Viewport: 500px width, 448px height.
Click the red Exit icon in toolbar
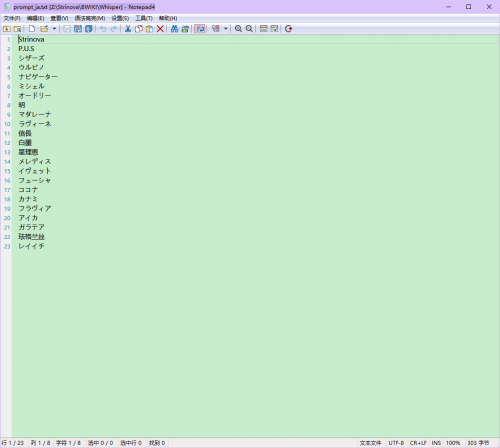[289, 29]
